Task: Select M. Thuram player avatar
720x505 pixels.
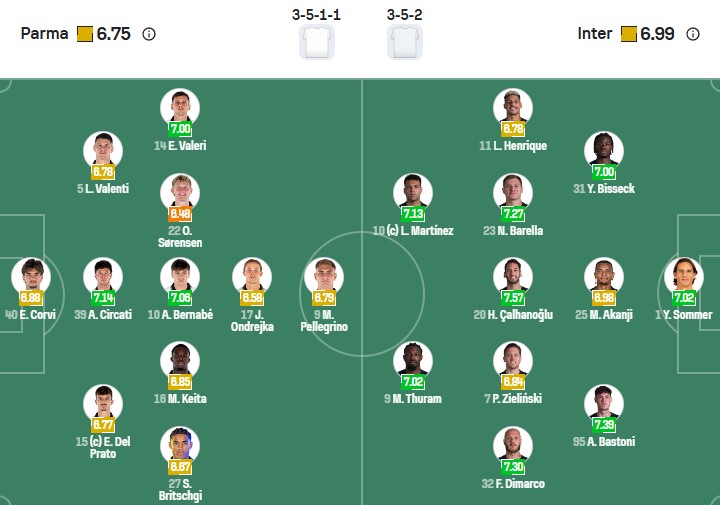Action: [412, 360]
